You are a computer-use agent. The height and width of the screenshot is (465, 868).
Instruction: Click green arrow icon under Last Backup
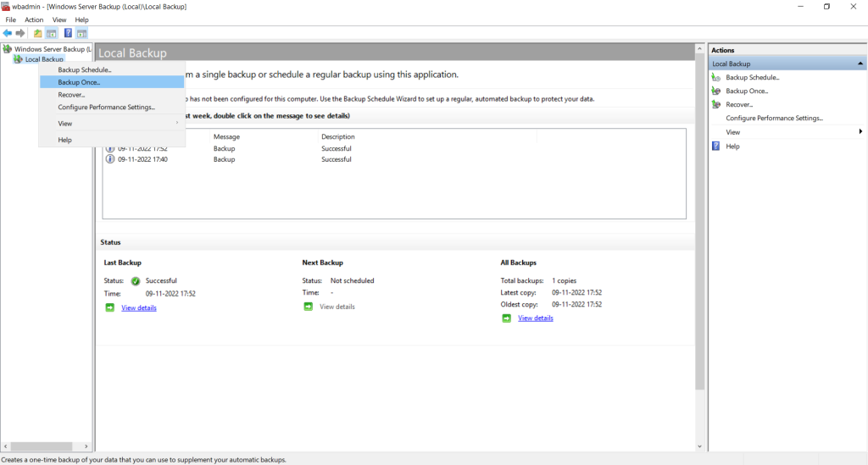point(109,307)
